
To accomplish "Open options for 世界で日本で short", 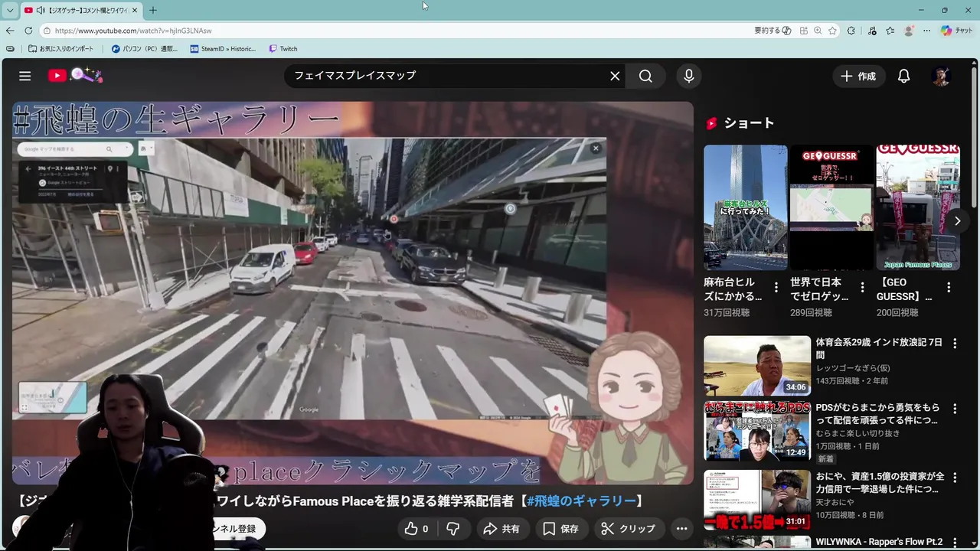I will 862,287.
